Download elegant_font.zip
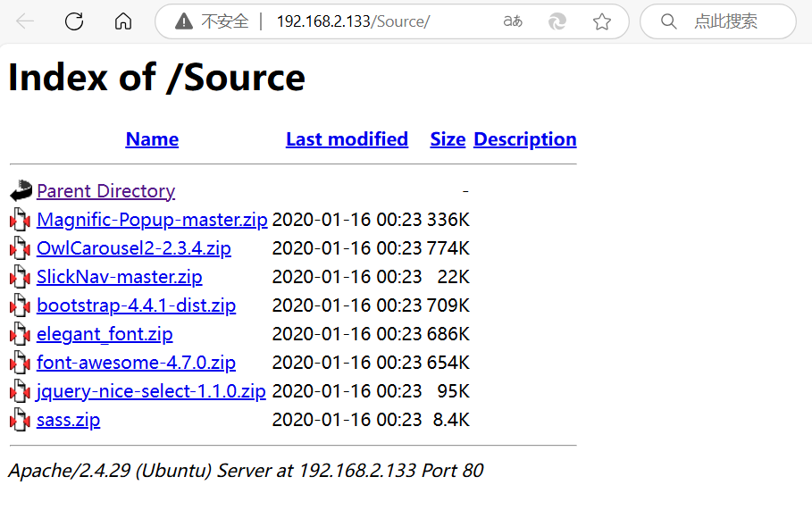The image size is (812, 527). coord(105,334)
